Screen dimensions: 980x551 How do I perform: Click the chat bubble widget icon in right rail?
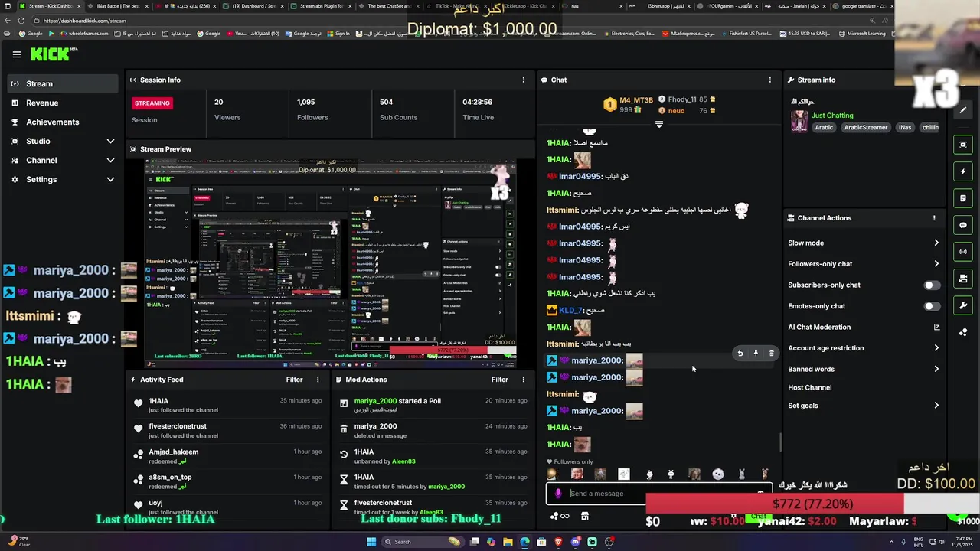[x=963, y=225]
